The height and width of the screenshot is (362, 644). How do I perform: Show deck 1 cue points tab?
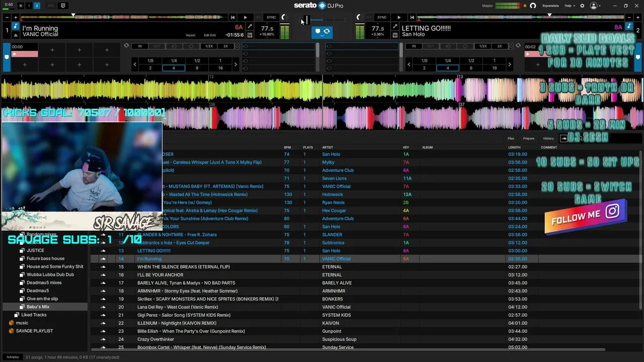pyautogui.click(x=7, y=57)
